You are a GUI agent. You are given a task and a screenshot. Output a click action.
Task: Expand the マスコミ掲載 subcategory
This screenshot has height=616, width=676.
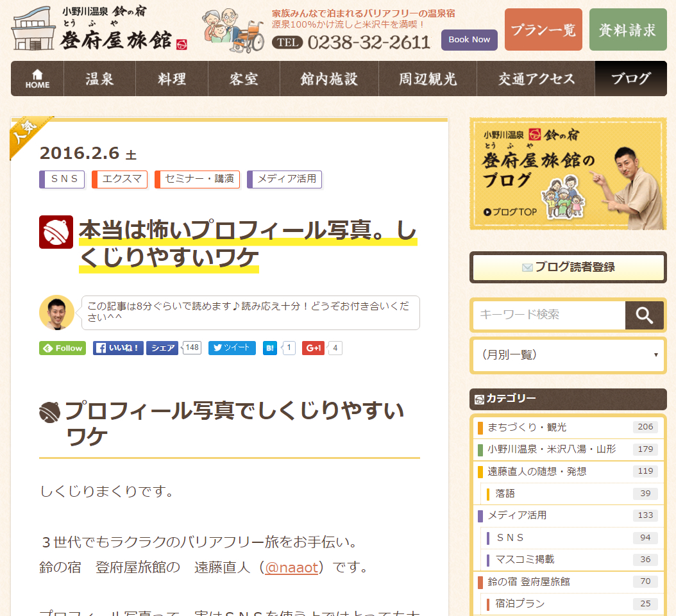pos(568,559)
